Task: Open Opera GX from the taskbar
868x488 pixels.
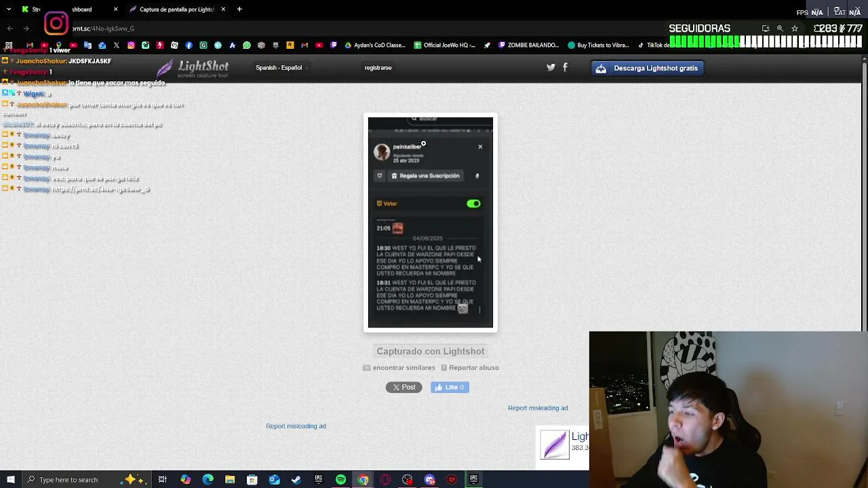Action: (x=385, y=480)
